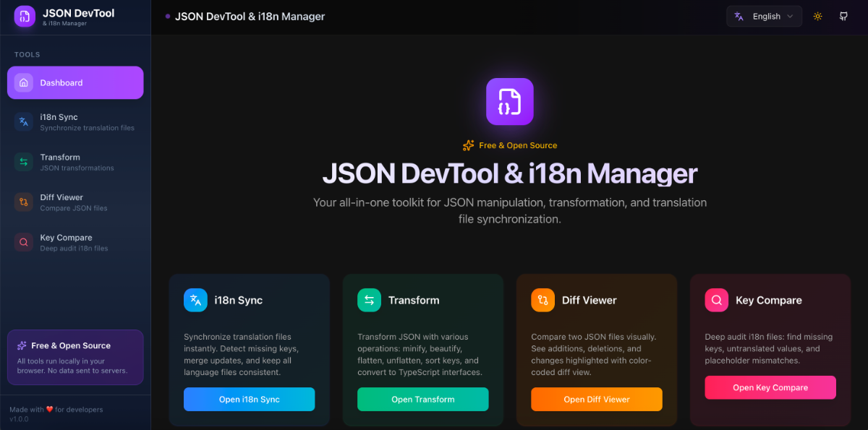Click Open Diff Viewer
This screenshot has height=430, width=868.
click(596, 399)
